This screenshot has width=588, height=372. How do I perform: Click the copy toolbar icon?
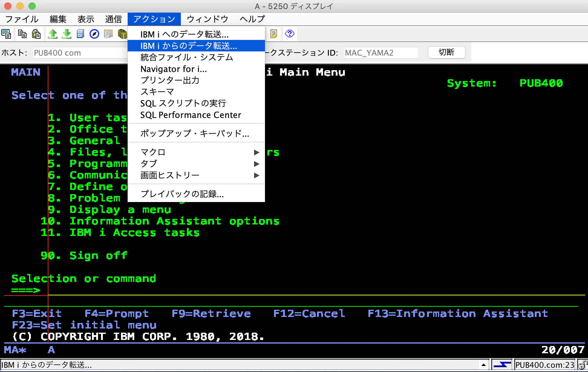coord(22,34)
